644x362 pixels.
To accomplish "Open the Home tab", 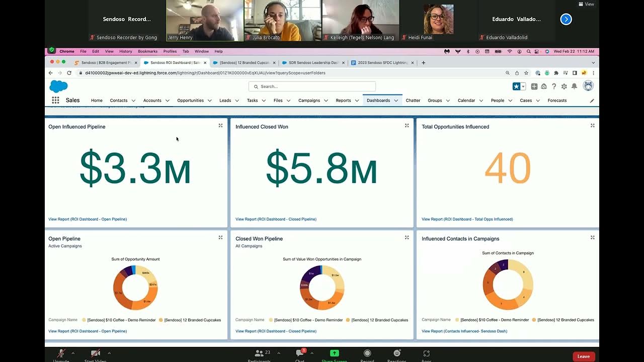I will pos(97,101).
